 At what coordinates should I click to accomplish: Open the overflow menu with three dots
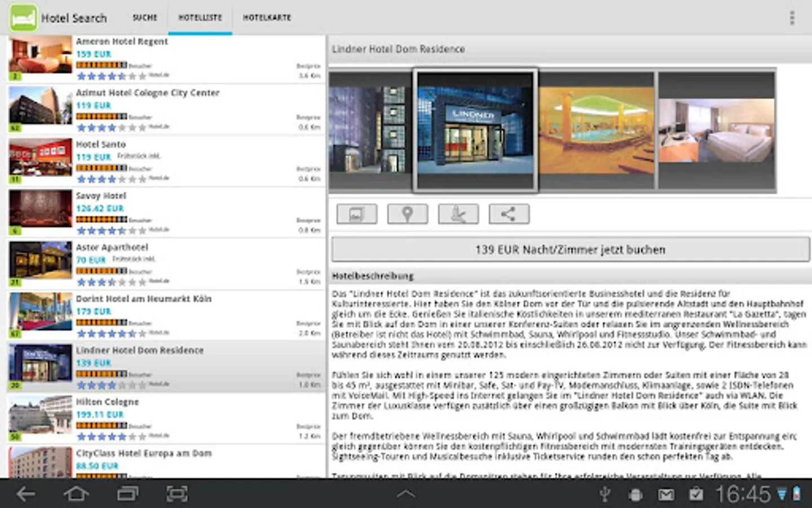(792, 17)
